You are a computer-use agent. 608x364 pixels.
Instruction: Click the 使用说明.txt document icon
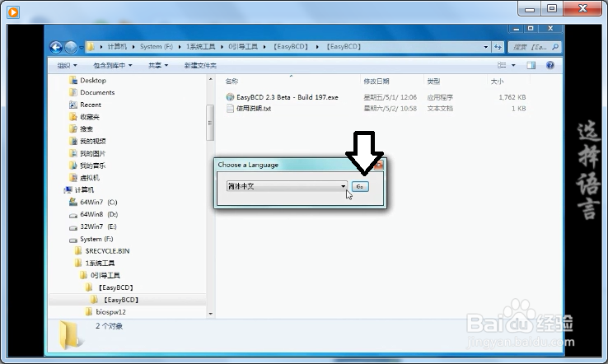pyautogui.click(x=230, y=109)
